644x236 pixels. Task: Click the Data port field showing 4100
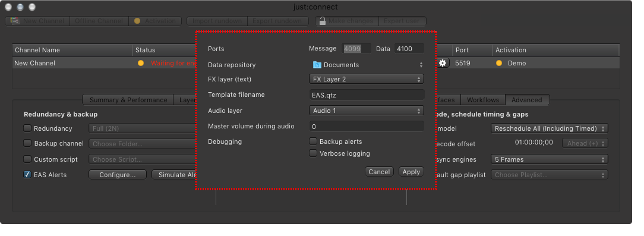pyautogui.click(x=409, y=49)
